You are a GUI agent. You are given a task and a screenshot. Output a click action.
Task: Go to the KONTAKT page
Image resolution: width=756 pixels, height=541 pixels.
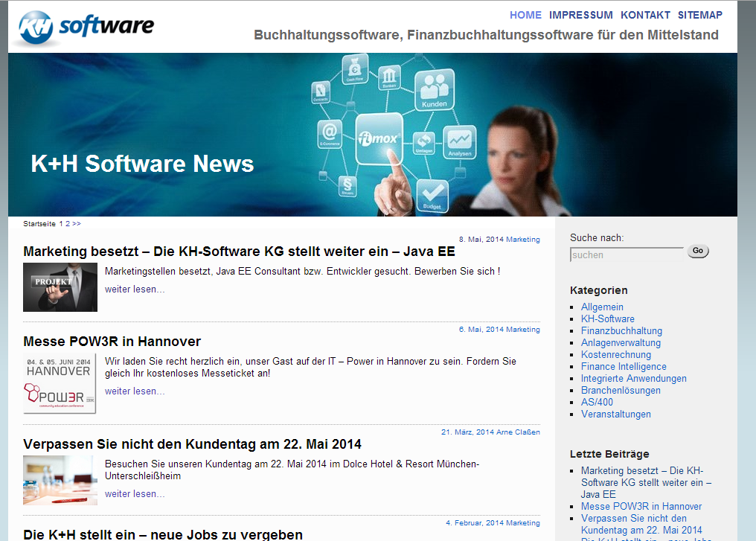(646, 15)
